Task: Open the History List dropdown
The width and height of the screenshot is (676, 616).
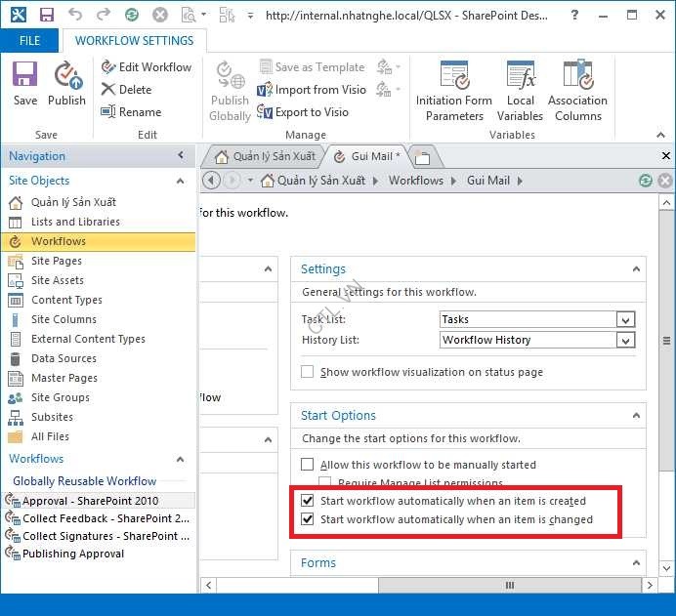Action: (x=625, y=340)
